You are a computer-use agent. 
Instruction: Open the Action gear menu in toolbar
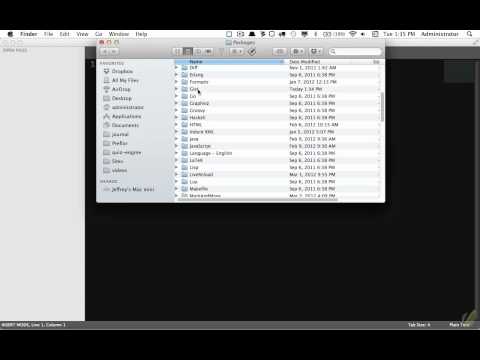pyautogui.click(x=298, y=52)
